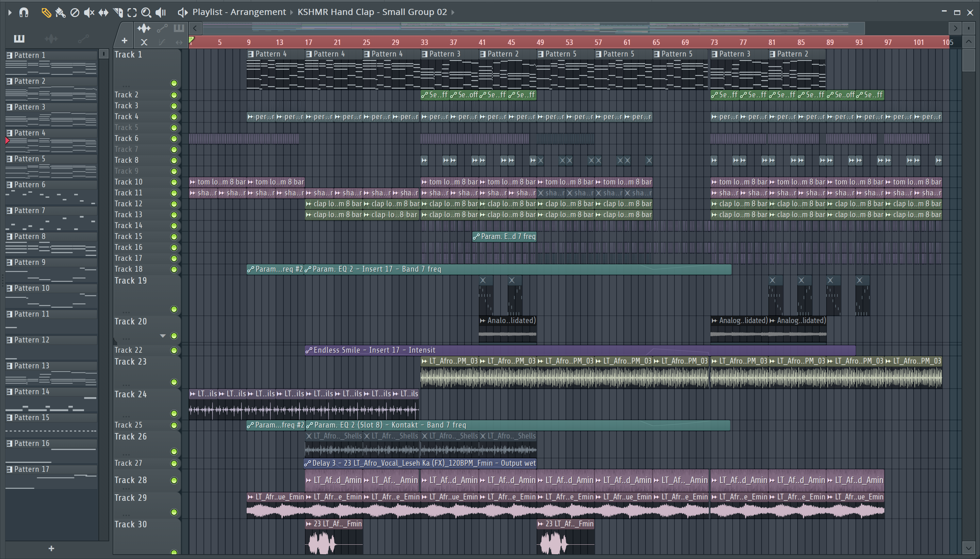Open arrow after Playlist - Arrangement
This screenshot has height=559, width=980.
[x=291, y=13]
